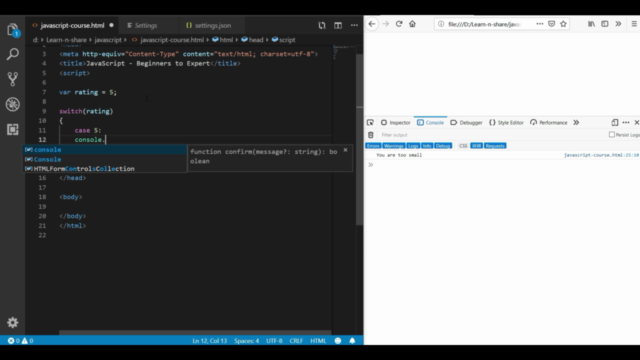Toggle the Requests console filter

click(x=495, y=146)
